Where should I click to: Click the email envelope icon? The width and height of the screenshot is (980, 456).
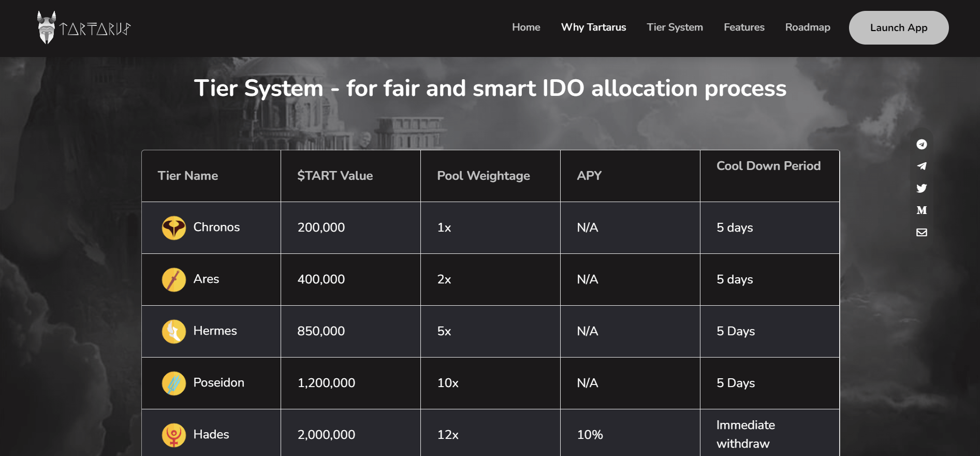coord(922,232)
